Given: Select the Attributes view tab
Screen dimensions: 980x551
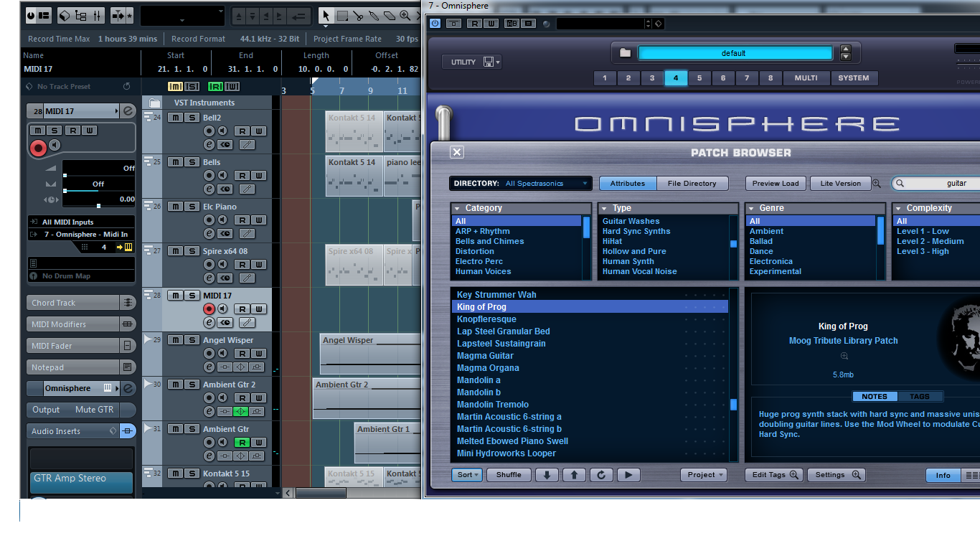Looking at the screenshot, I should (628, 184).
